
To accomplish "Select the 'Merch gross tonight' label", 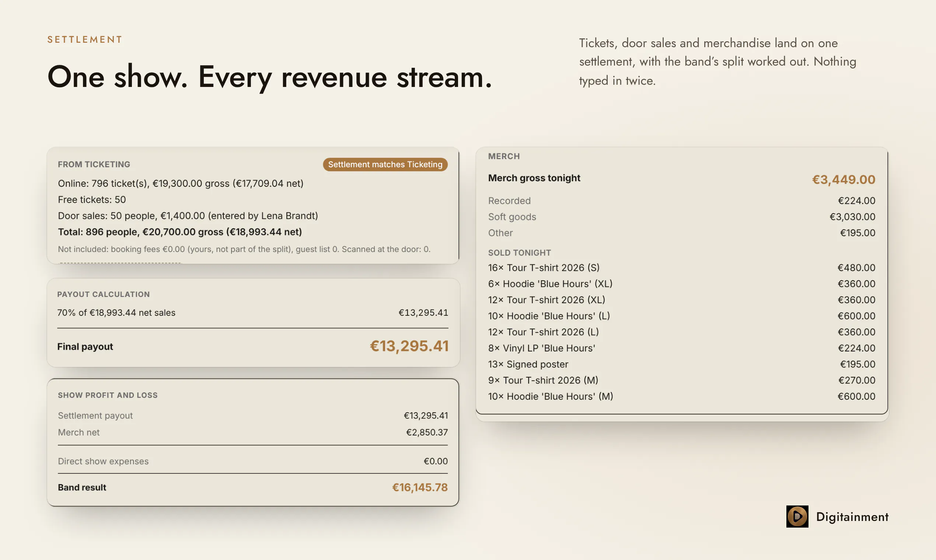I will [534, 178].
